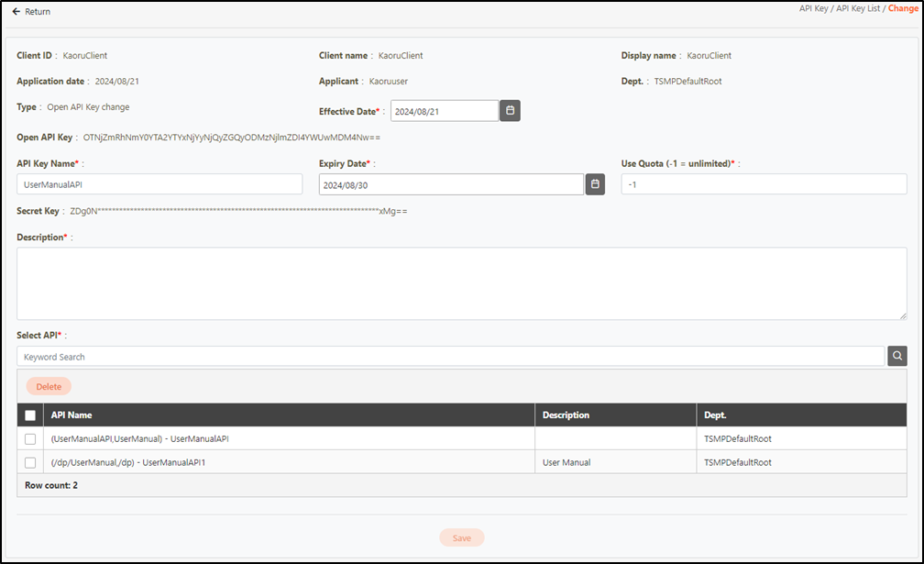
Task: Click the Dept. column header
Action: 715,415
